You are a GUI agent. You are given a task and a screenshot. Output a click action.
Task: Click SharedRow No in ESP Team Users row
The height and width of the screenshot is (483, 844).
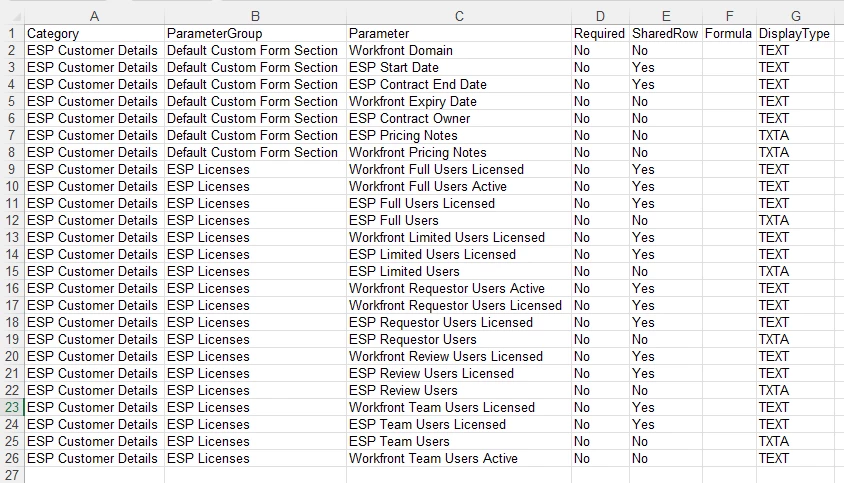[x=666, y=442]
